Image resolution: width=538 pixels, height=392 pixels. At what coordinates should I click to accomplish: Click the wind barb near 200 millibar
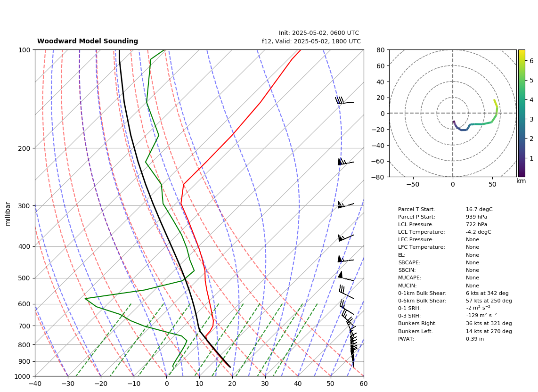(345, 162)
